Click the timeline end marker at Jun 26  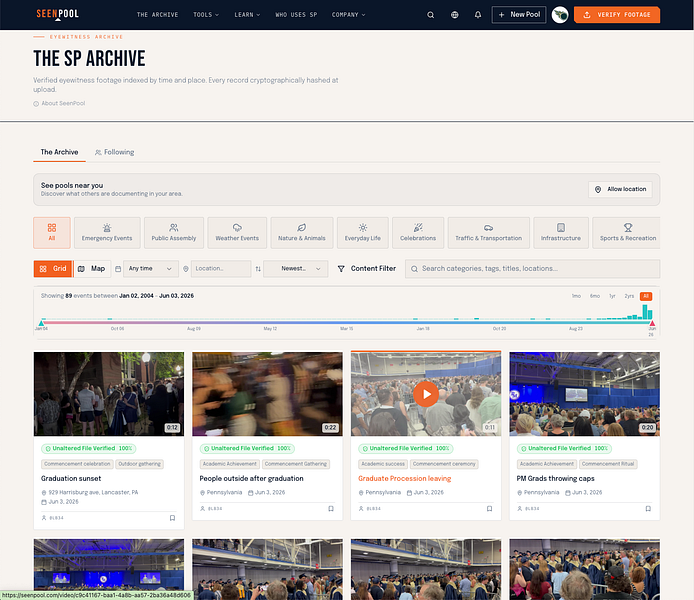(652, 323)
